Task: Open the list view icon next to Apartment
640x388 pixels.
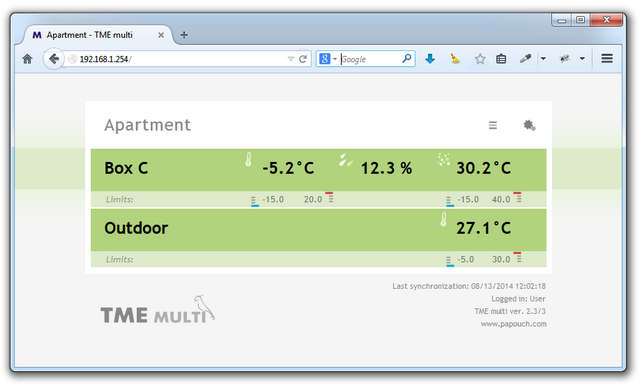Action: point(493,125)
